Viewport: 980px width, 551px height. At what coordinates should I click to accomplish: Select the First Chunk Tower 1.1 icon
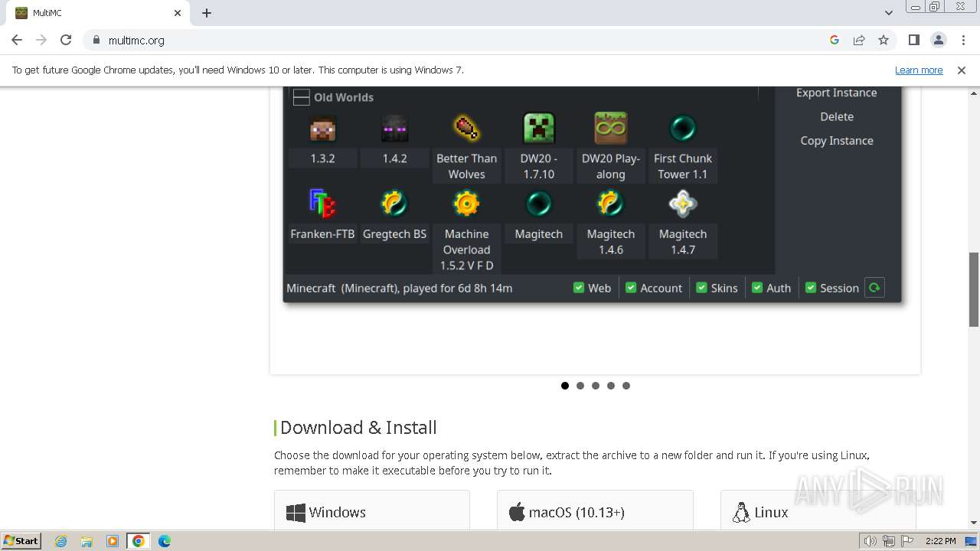(682, 129)
